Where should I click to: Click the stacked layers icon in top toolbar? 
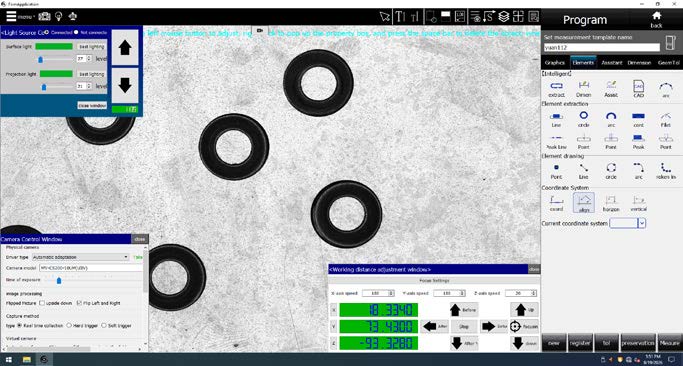click(504, 17)
